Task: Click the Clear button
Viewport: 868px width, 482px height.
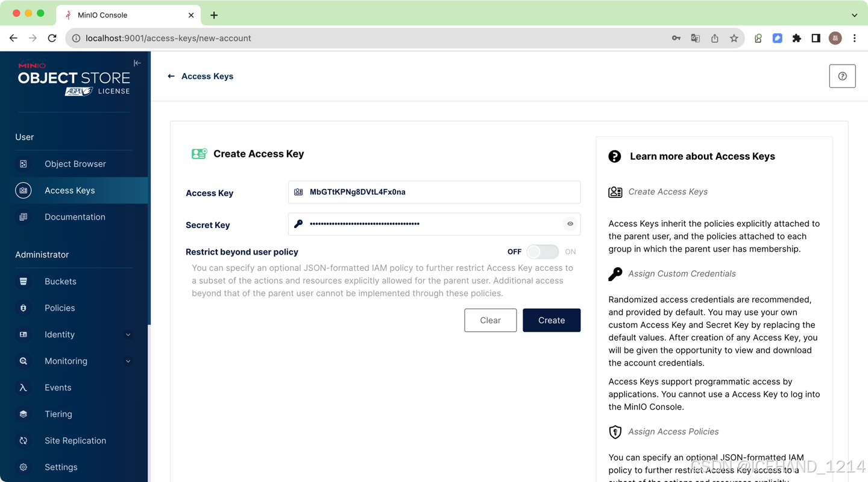Action: tap(490, 320)
